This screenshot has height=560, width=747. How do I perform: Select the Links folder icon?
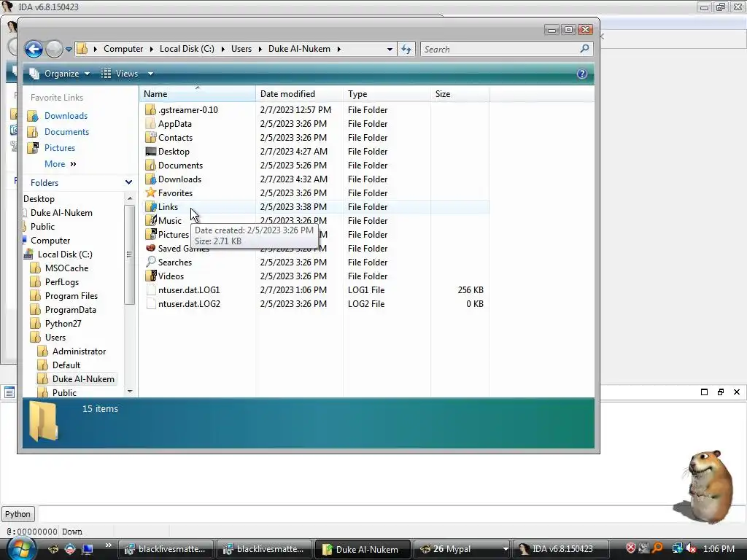[x=150, y=206]
